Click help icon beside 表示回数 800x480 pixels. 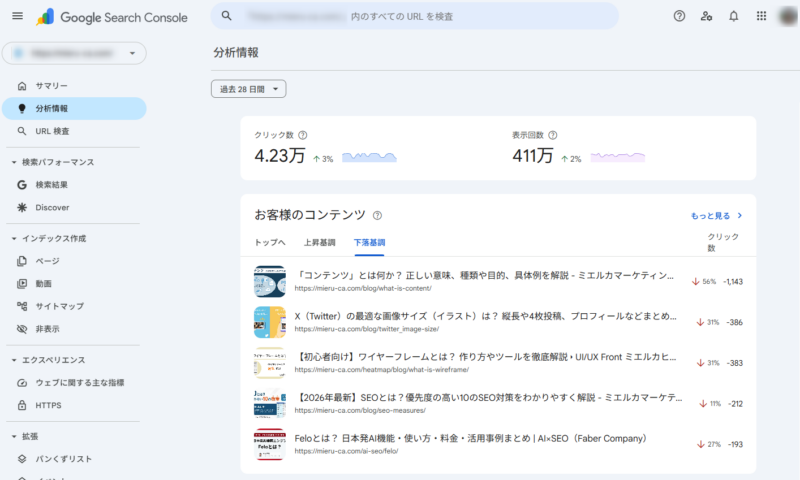point(553,135)
